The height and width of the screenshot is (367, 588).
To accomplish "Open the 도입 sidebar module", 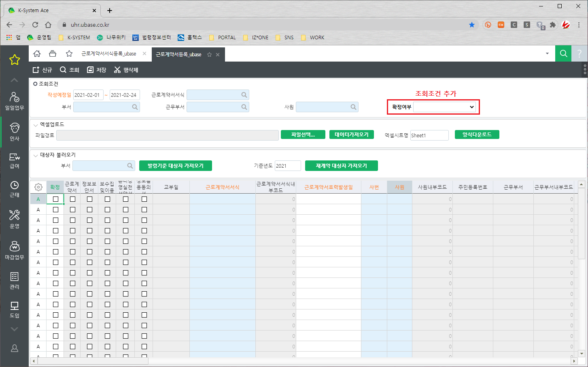I will click(x=15, y=310).
